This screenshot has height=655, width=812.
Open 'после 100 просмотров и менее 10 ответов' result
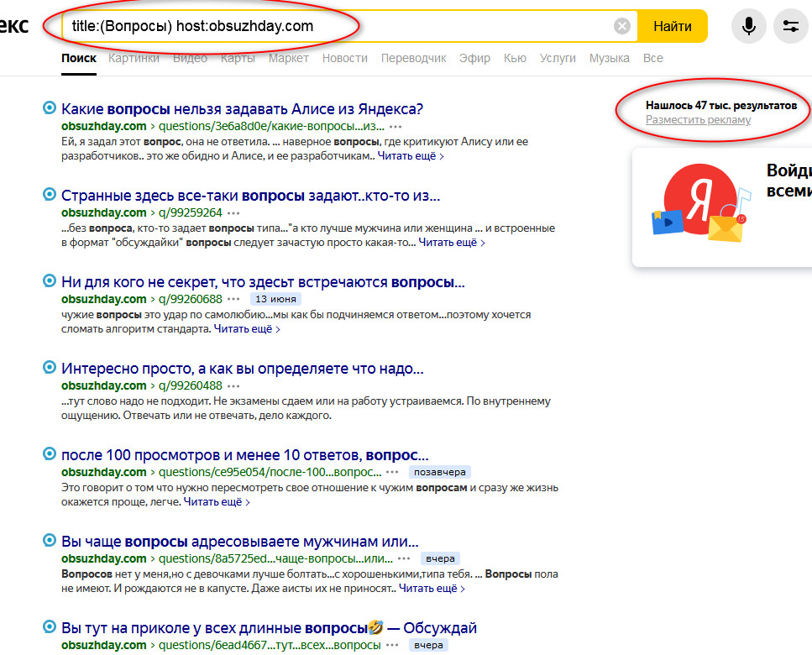point(245,454)
